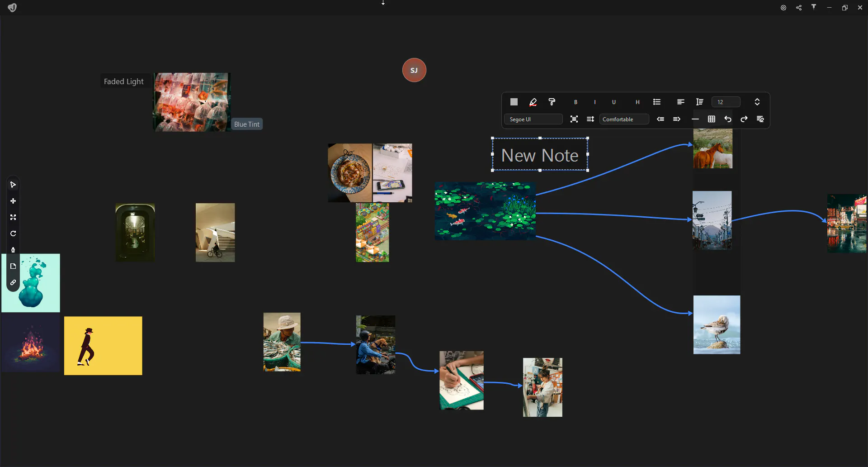
Task: Click the app logo in top-left corner
Action: click(x=12, y=7)
